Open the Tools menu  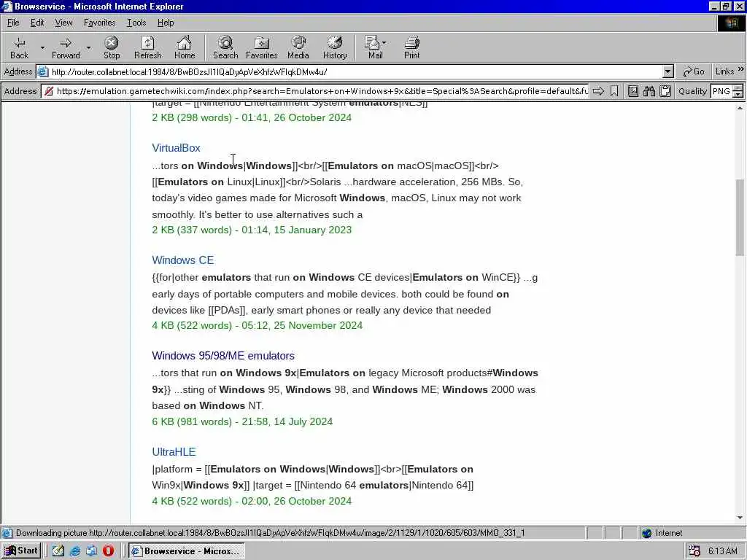(136, 23)
